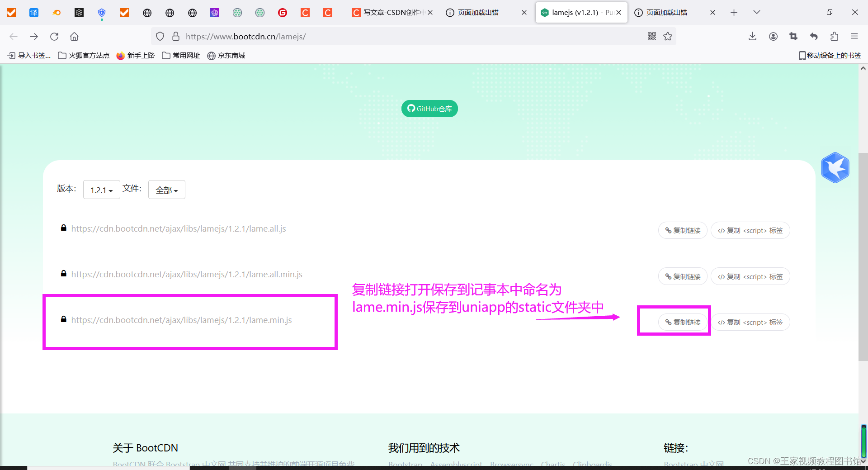868x470 pixels.
Task: Open the Firefox application hamburger menu
Action: tap(854, 37)
